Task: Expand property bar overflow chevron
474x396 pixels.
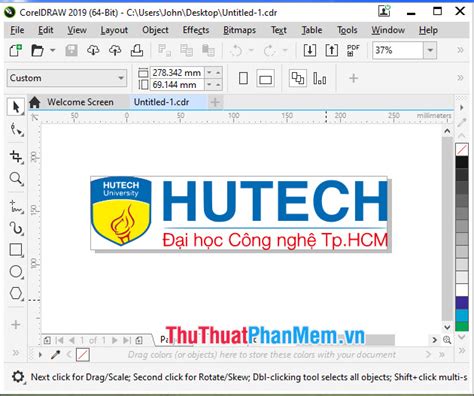Action: coord(460,78)
